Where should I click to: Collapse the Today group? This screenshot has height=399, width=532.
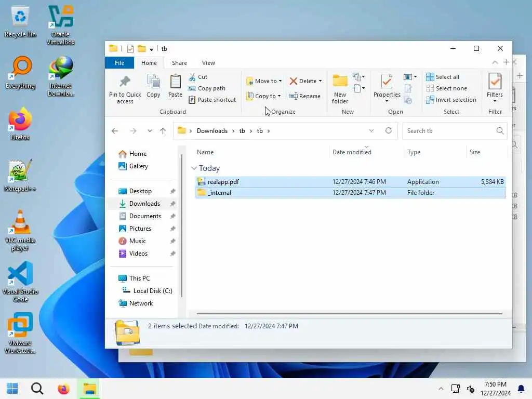(194, 168)
